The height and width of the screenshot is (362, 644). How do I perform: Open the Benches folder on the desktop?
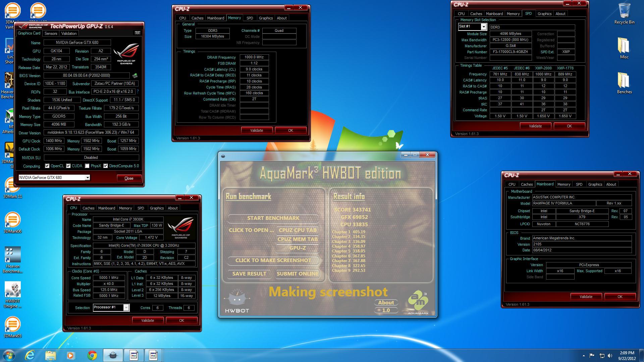coord(624,83)
